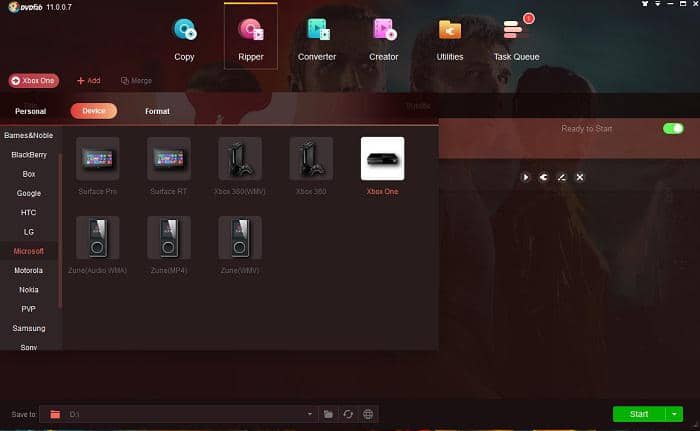Viewport: 700px width, 431px height.
Task: Select the Xbox 360 device profile
Action: (x=311, y=166)
